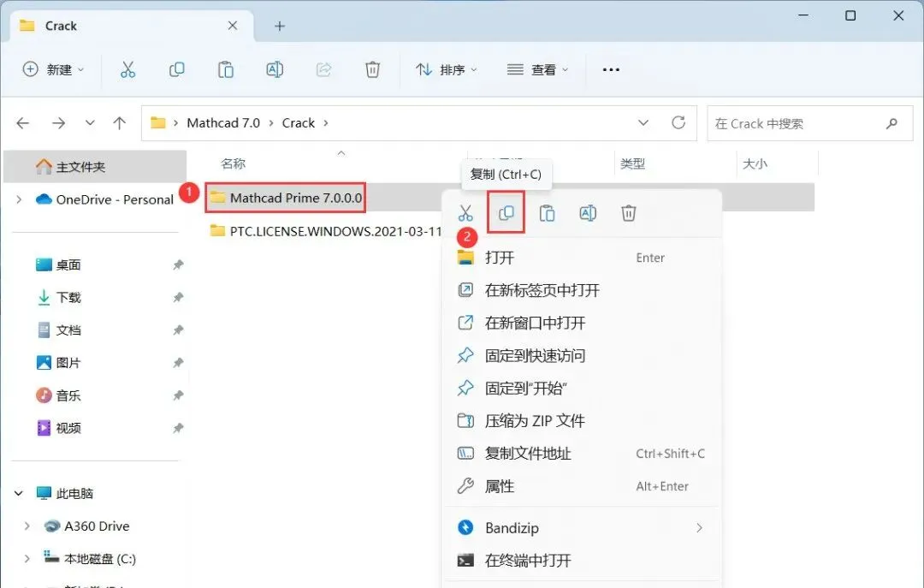The width and height of the screenshot is (924, 588).
Task: Open the recent locations dropdown chevron
Action: click(x=90, y=122)
